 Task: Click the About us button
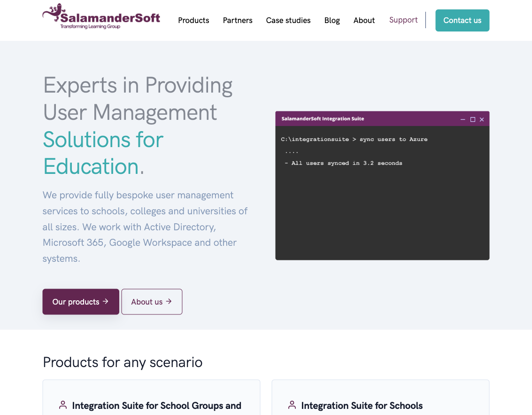point(152,302)
